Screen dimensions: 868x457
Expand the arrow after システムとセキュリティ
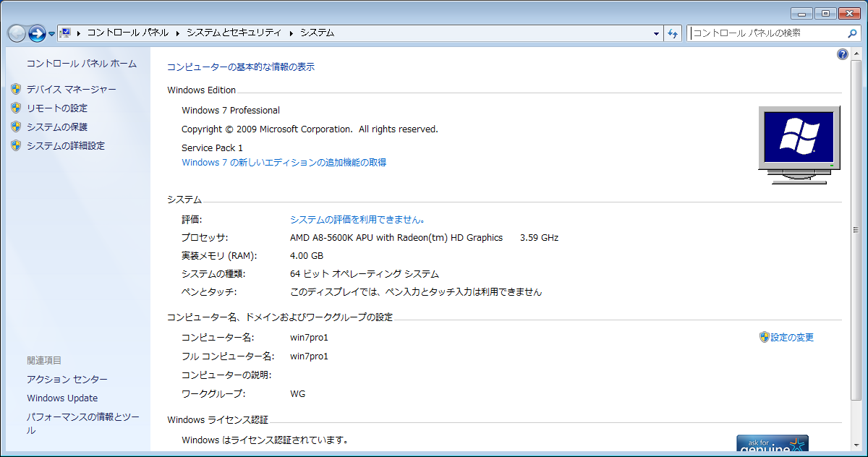click(292, 33)
